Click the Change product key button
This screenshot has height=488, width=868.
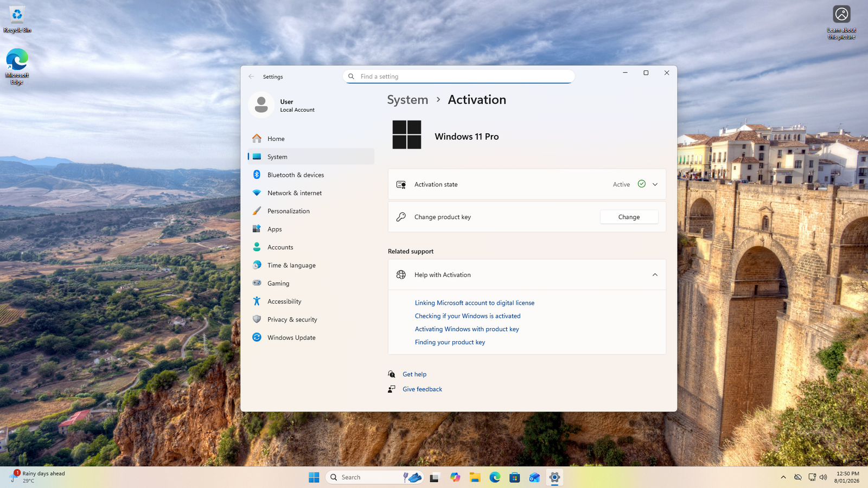[629, 217]
